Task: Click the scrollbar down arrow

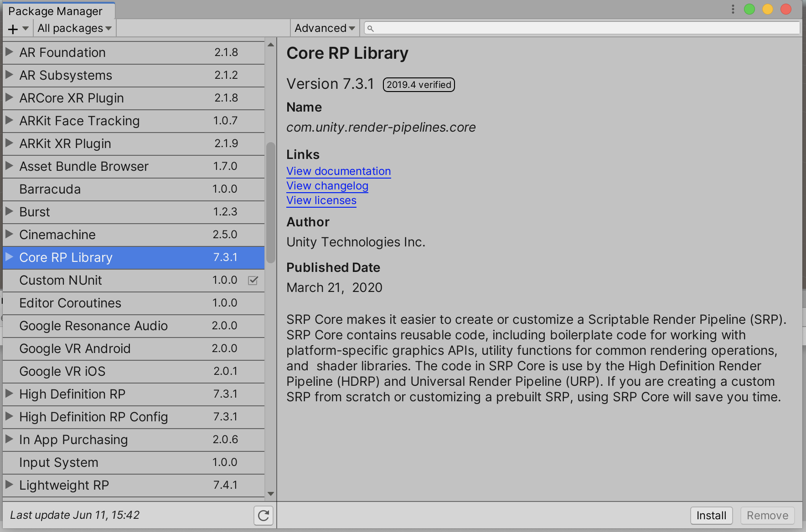Action: 270,494
